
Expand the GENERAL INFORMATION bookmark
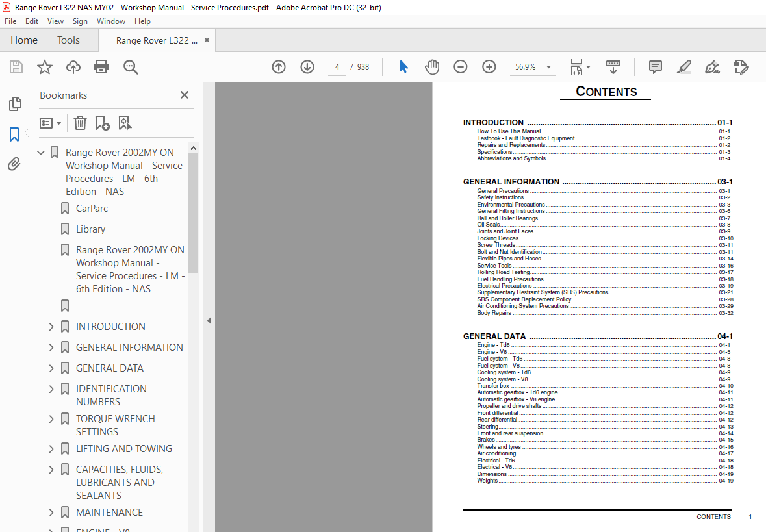pos(51,348)
